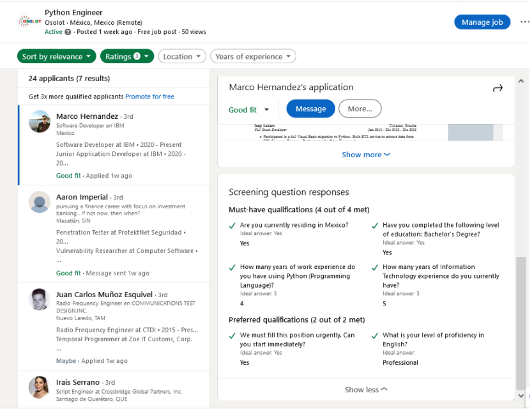Image resolution: width=532 pixels, height=409 pixels.
Task: Click Aaron Imperial's default avatar
Action: [40, 202]
